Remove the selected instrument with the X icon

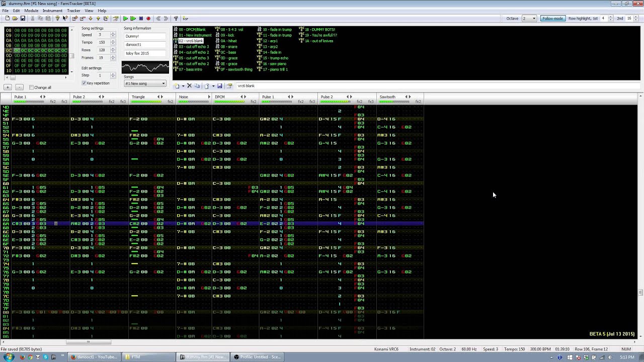tap(189, 86)
